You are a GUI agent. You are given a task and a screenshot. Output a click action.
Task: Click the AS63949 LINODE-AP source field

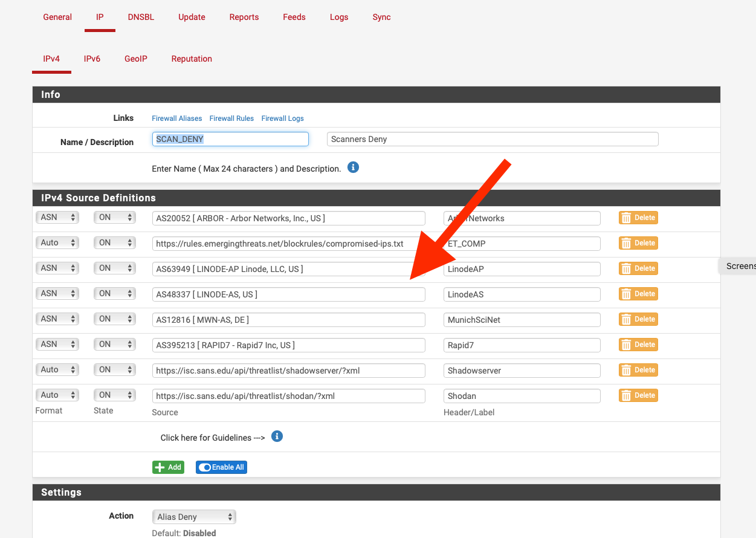point(289,269)
